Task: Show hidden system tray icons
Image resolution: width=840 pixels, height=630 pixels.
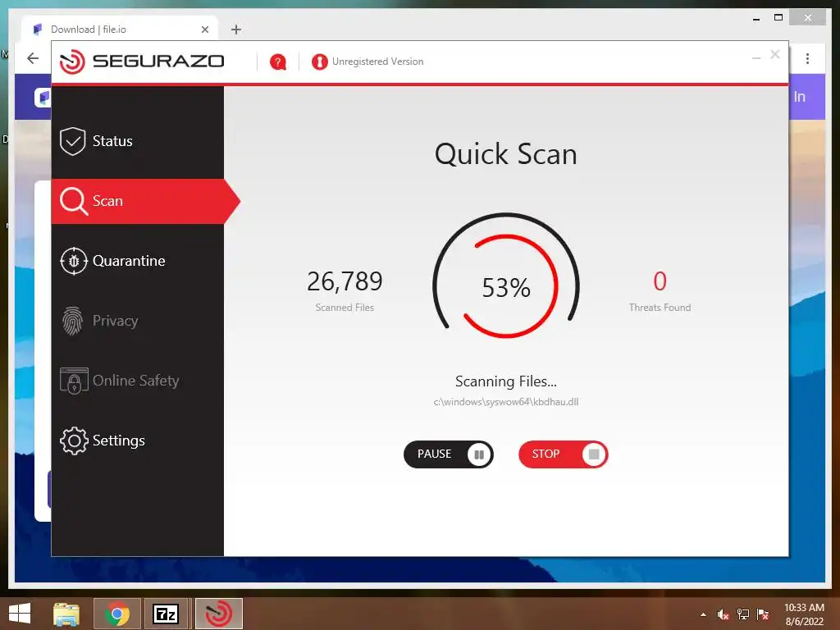Action: coord(703,614)
